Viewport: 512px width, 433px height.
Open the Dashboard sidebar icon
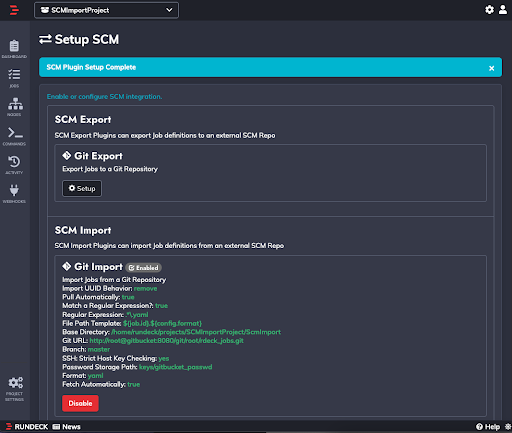point(14,49)
